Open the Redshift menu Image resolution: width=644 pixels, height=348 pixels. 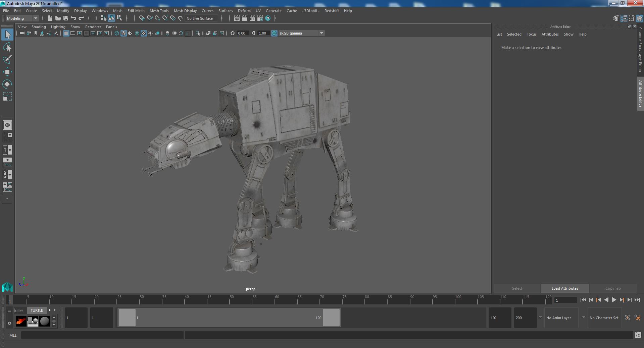coord(332,11)
